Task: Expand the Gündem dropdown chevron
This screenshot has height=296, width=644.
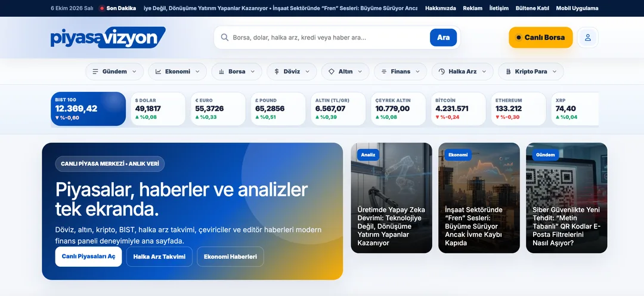Action: (134, 72)
